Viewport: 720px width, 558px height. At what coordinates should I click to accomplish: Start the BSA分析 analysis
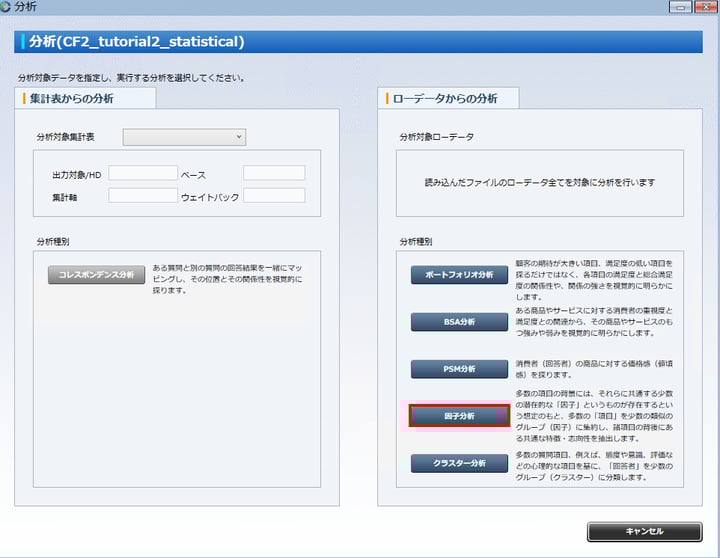click(459, 322)
